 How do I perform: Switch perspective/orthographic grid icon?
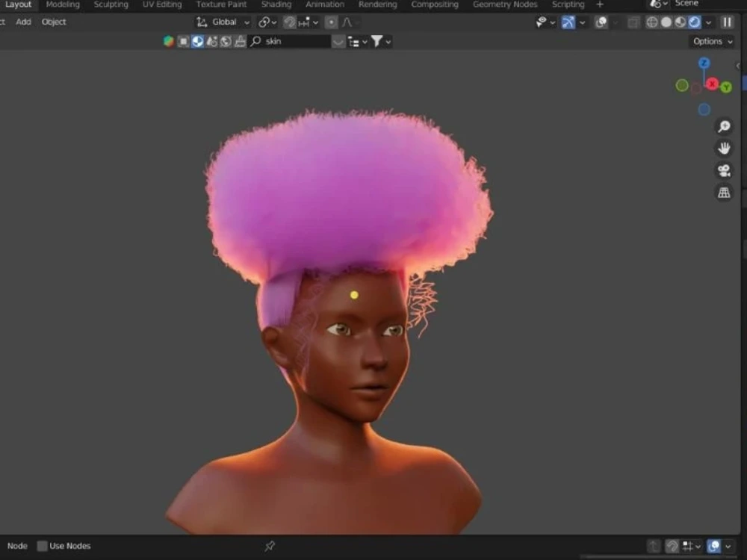(724, 193)
